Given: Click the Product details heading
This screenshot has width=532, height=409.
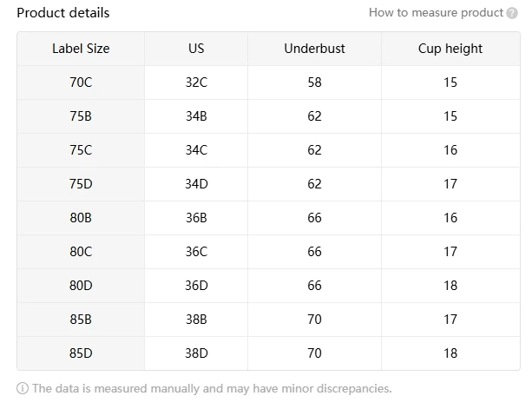Looking at the screenshot, I should (x=63, y=13).
